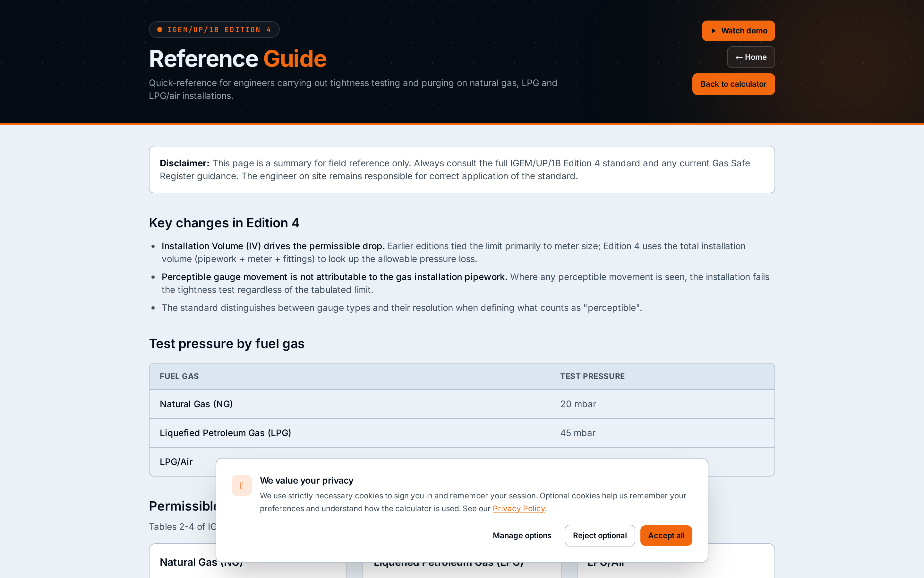
Task: Choose Reject optional cookies
Action: [x=599, y=536]
